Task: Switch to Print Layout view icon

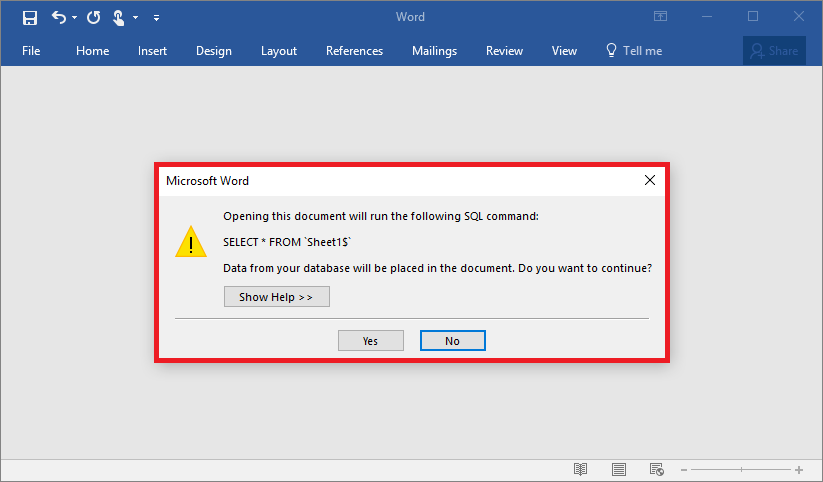Action: click(x=619, y=469)
